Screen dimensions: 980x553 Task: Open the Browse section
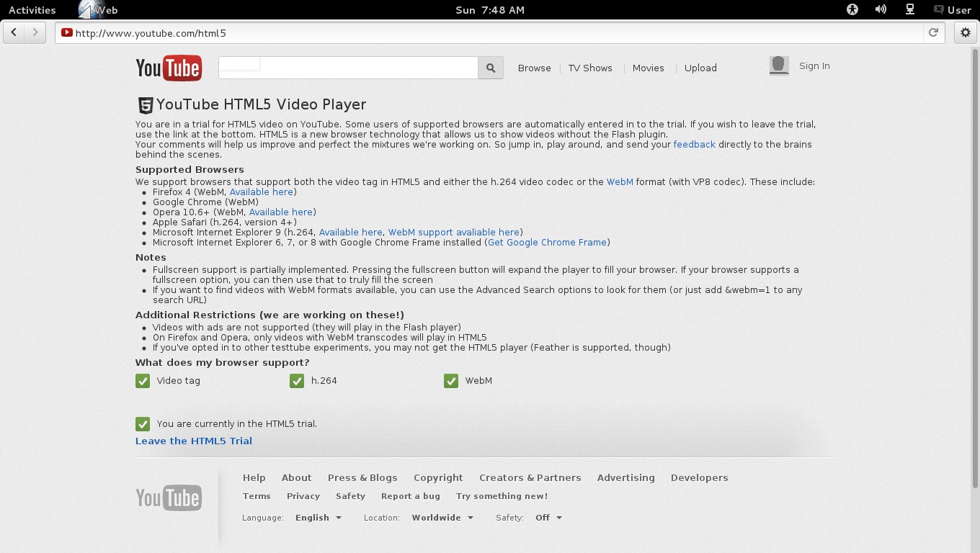point(534,68)
